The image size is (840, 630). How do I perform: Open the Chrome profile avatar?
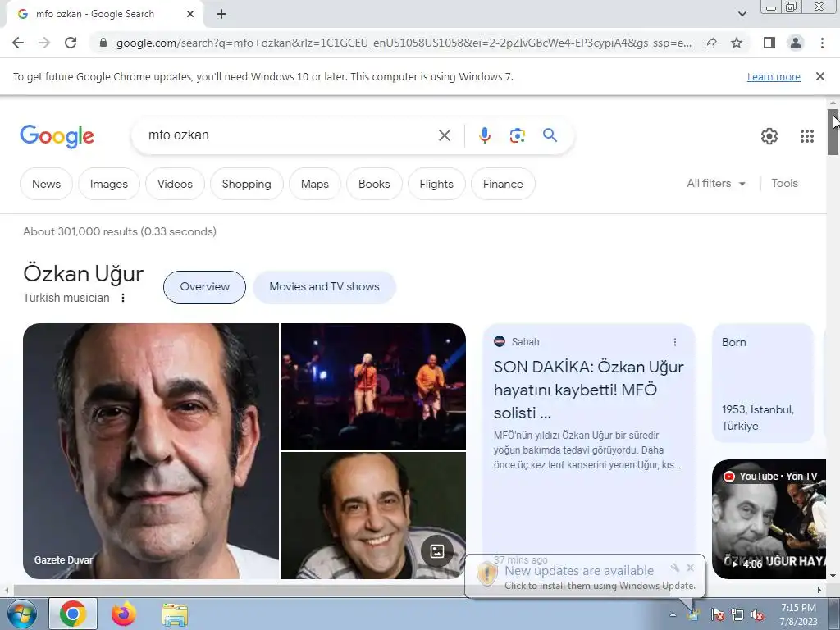click(x=796, y=43)
